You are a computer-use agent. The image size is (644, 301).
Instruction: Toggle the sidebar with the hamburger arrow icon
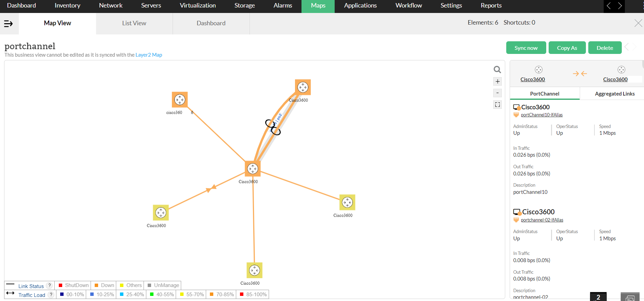[x=8, y=24]
